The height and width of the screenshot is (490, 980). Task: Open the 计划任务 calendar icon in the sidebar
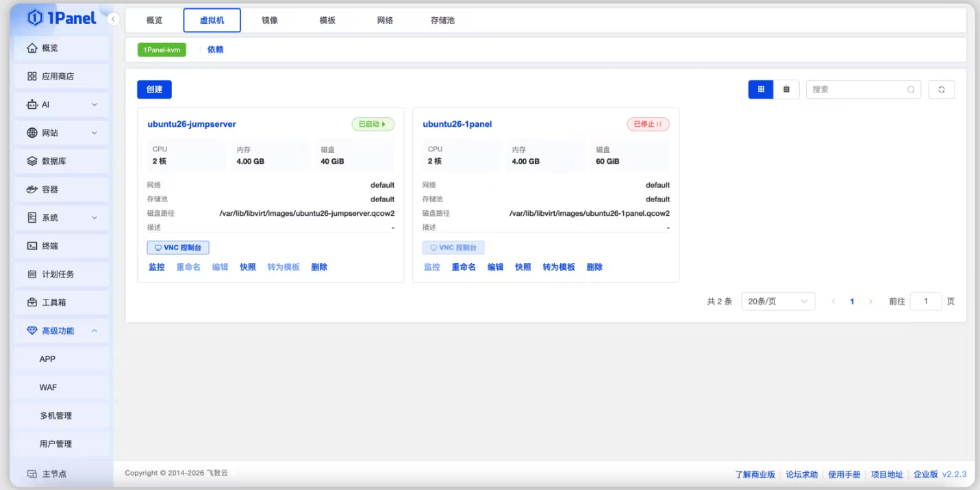pyautogui.click(x=32, y=274)
